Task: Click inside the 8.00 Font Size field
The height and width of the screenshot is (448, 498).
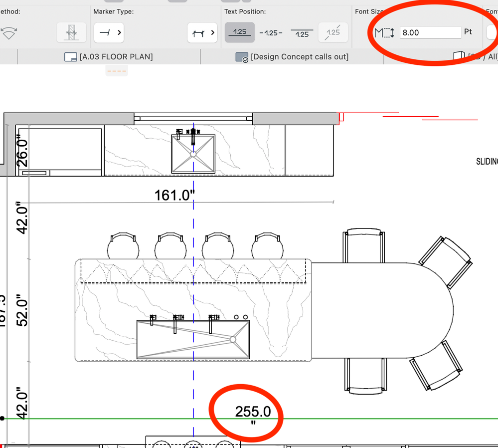Action: click(x=430, y=32)
